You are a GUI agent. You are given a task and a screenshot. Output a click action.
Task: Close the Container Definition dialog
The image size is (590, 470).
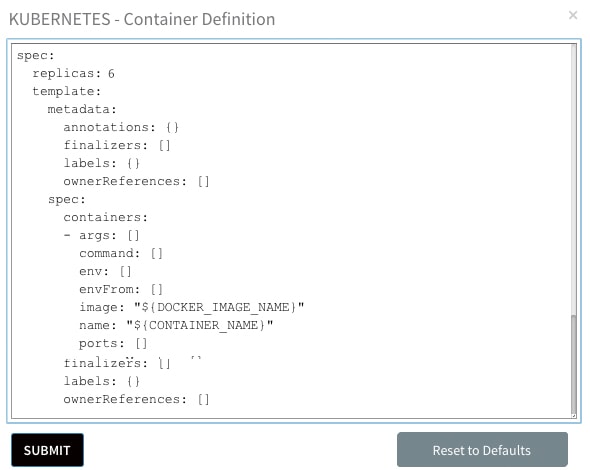click(573, 15)
